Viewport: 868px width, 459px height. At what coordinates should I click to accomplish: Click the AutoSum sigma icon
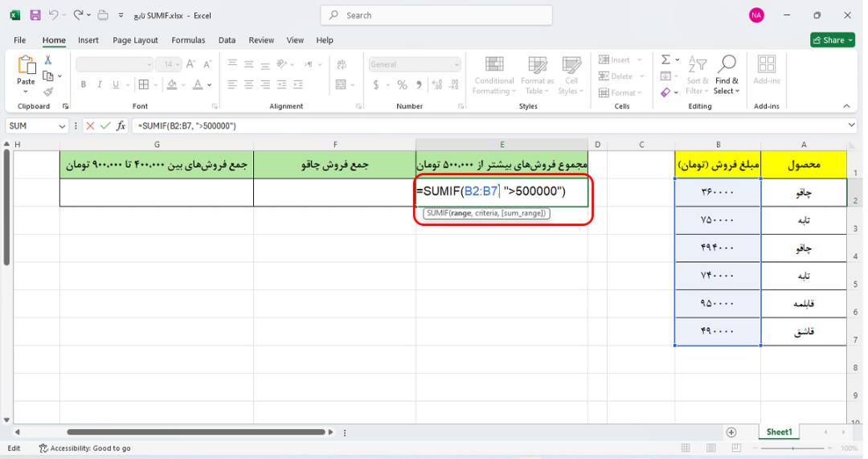(666, 59)
